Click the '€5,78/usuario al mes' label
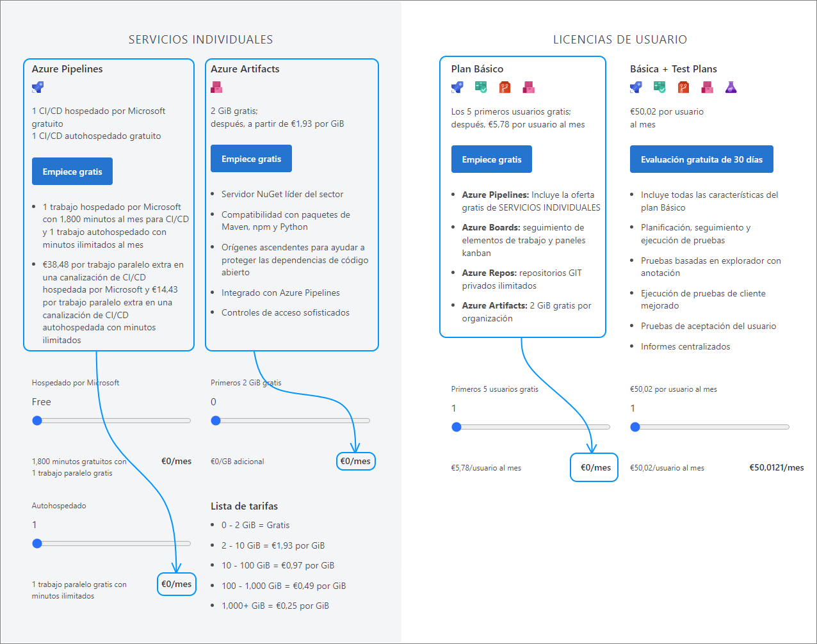 coord(486,468)
